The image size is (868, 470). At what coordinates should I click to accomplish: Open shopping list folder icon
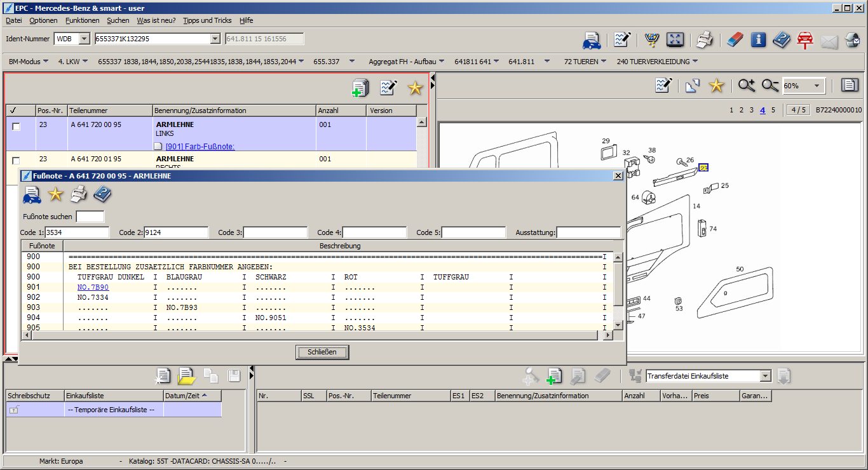[186, 376]
